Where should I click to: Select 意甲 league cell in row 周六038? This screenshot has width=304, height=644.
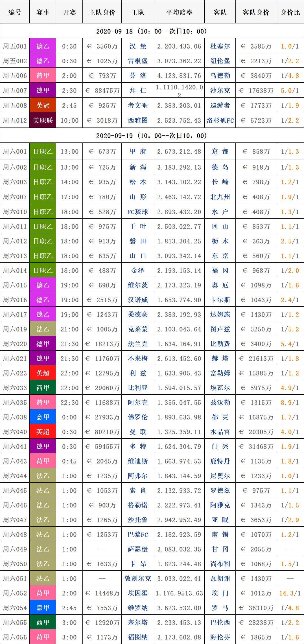click(x=43, y=417)
